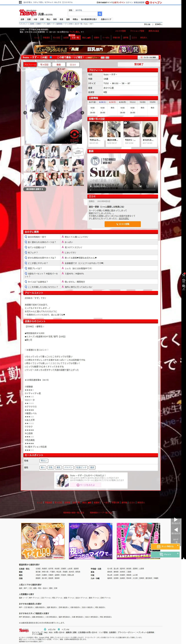Select 大阪 prefecture button
Image resolution: width=186 pixels, height=644 pixels.
(35, 19)
